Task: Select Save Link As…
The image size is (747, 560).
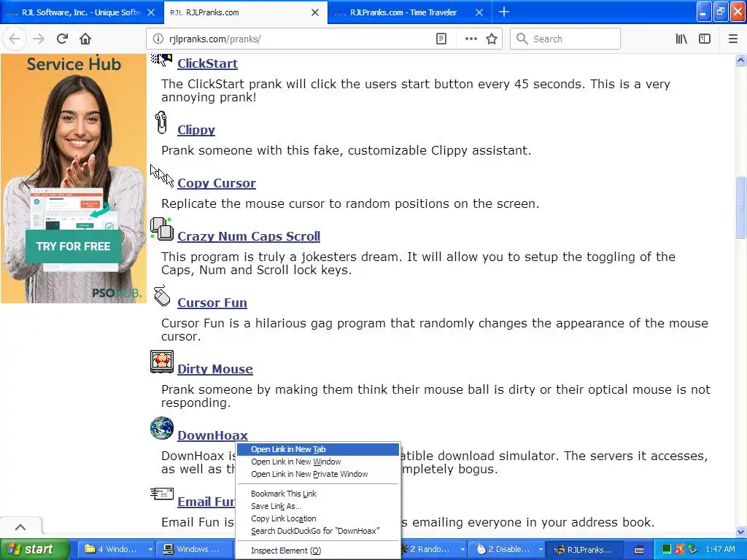Action: (318, 506)
